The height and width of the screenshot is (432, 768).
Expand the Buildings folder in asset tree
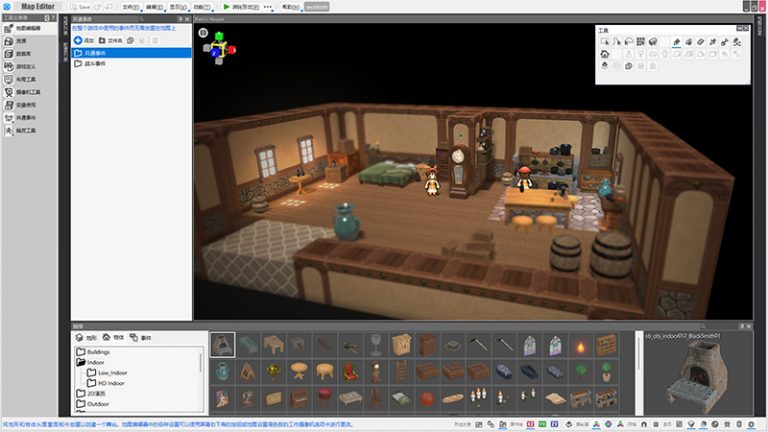click(98, 352)
